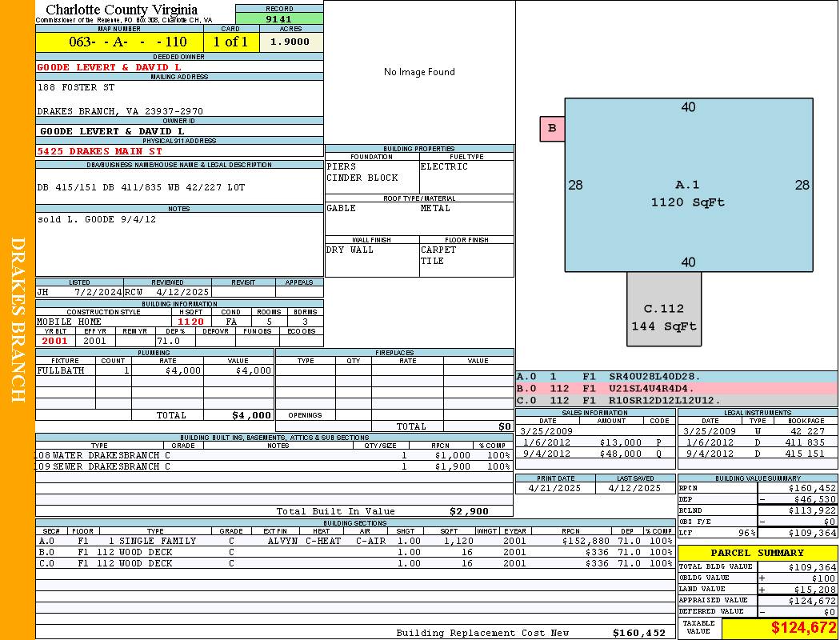Select the acres value 1.9000
The width and height of the screenshot is (840, 640).
click(x=291, y=42)
